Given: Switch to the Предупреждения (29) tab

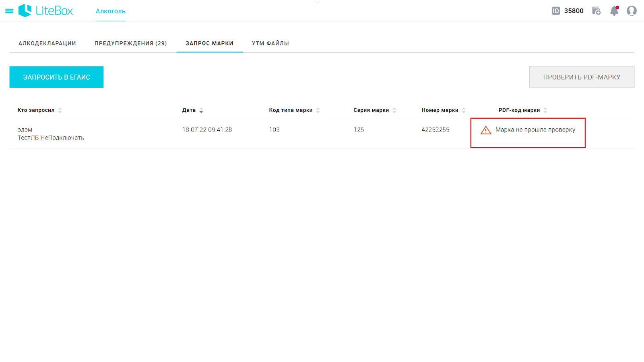Looking at the screenshot, I should [131, 43].
